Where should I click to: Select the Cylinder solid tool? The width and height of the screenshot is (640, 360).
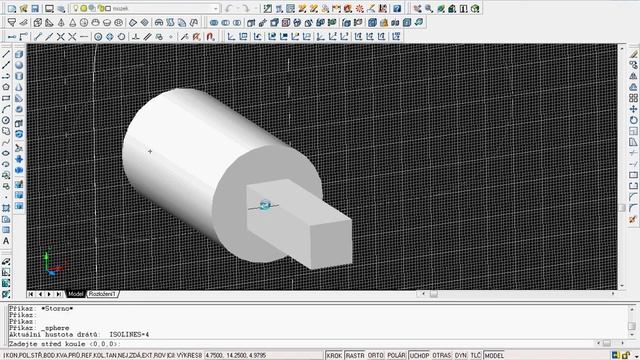(x=19, y=76)
